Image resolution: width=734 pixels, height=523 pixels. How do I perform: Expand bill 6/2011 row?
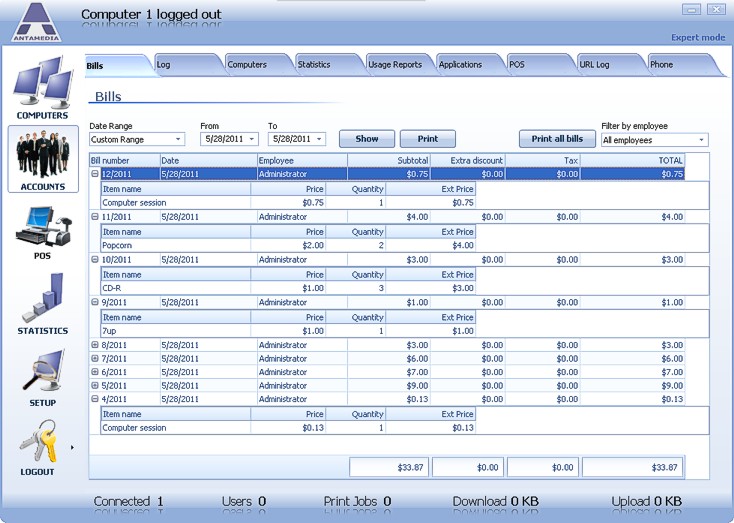(95, 372)
